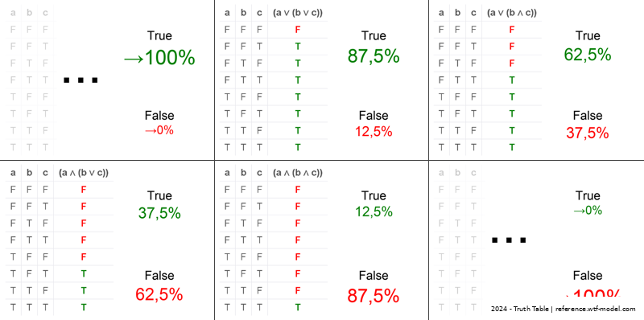Click the green →0% True value
This screenshot has height=320, width=644.
click(x=588, y=211)
